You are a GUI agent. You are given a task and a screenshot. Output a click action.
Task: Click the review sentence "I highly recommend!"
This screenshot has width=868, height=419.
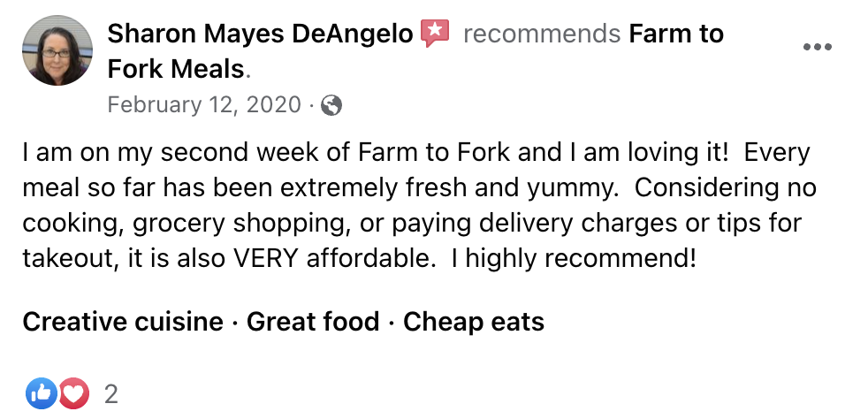click(574, 258)
